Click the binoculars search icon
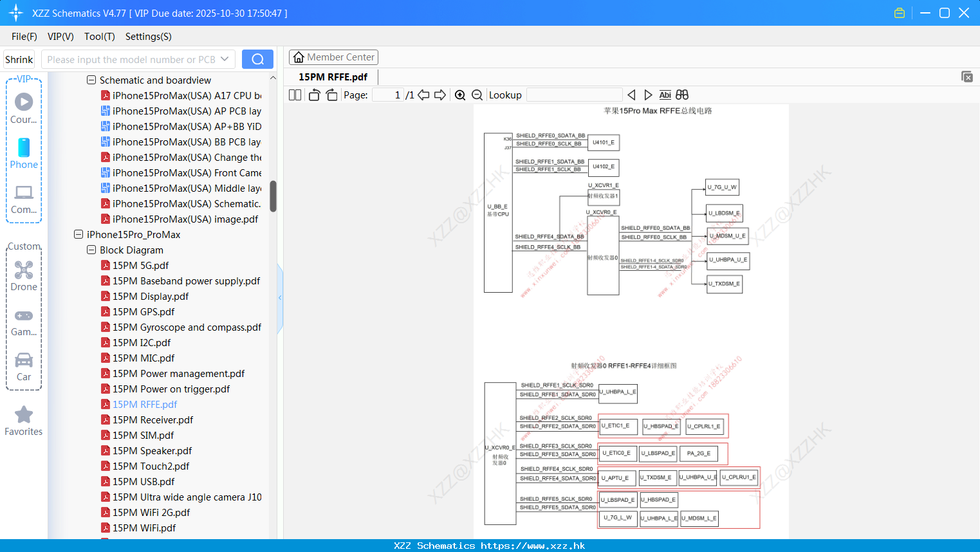The height and width of the screenshot is (552, 980). click(682, 95)
